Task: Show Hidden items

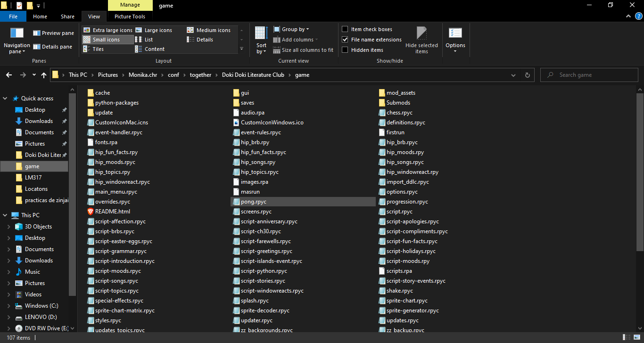Action: (345, 49)
